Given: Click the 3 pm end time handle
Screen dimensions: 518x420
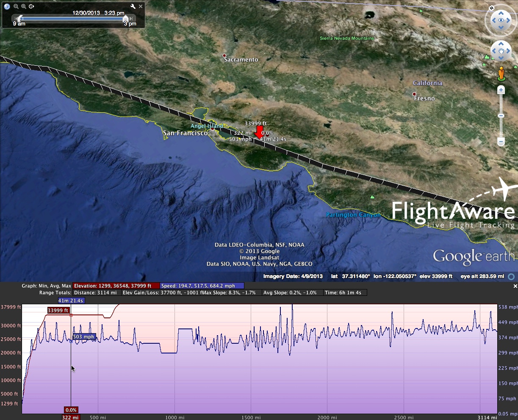Looking at the screenshot, I should pos(125,19).
